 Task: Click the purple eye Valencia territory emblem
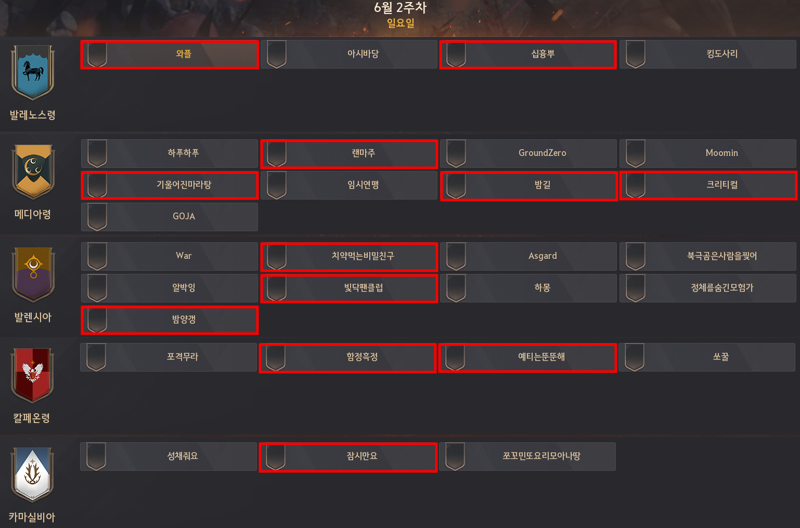tap(33, 274)
